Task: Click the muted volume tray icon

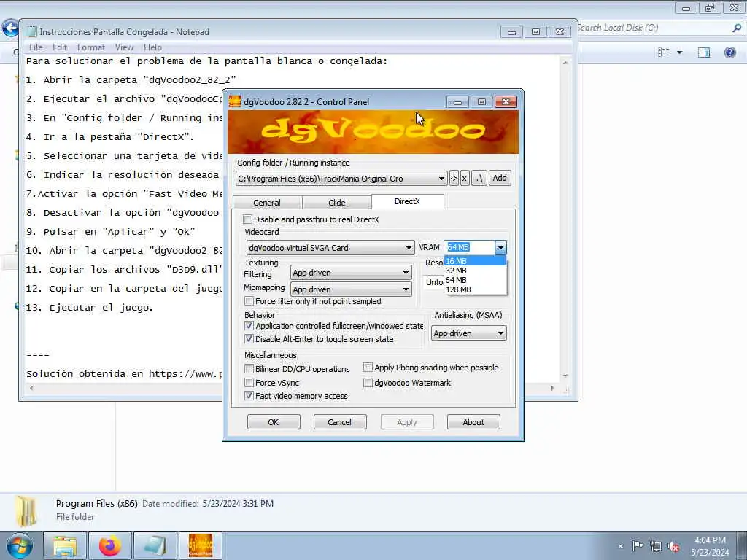Action: 673,546
